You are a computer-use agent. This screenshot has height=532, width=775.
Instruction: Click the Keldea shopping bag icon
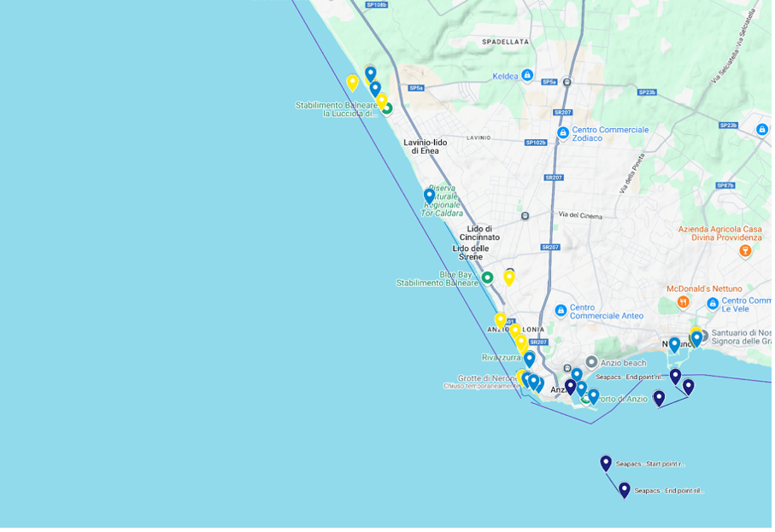(527, 75)
